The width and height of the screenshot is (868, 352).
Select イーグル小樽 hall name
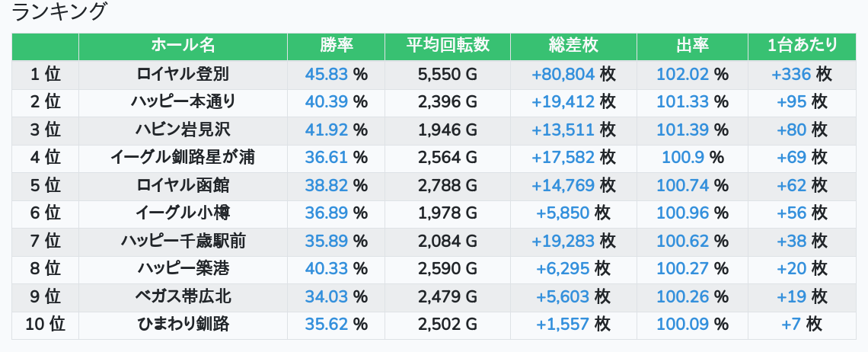[x=183, y=213]
